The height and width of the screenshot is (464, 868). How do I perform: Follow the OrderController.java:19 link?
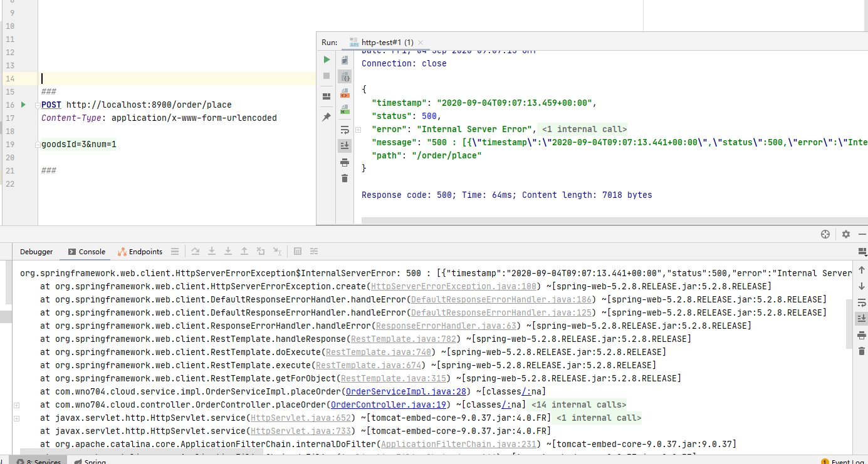pos(388,405)
